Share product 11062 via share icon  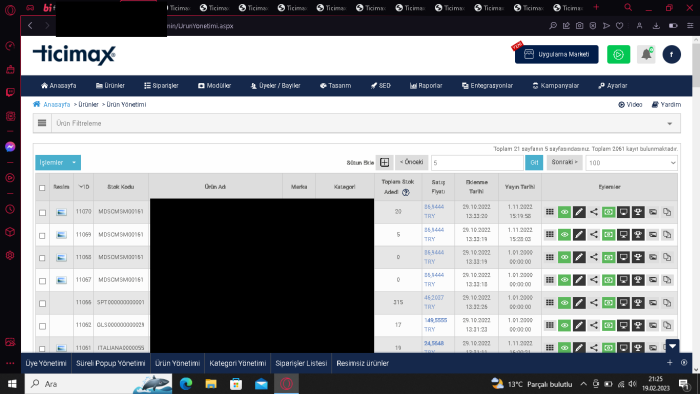tap(594, 325)
